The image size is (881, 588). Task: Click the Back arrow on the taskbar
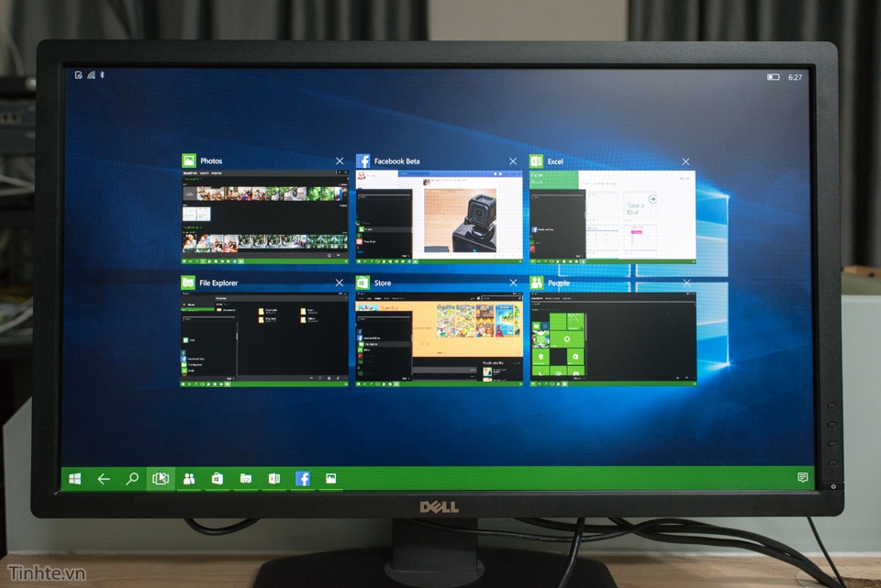point(104,479)
